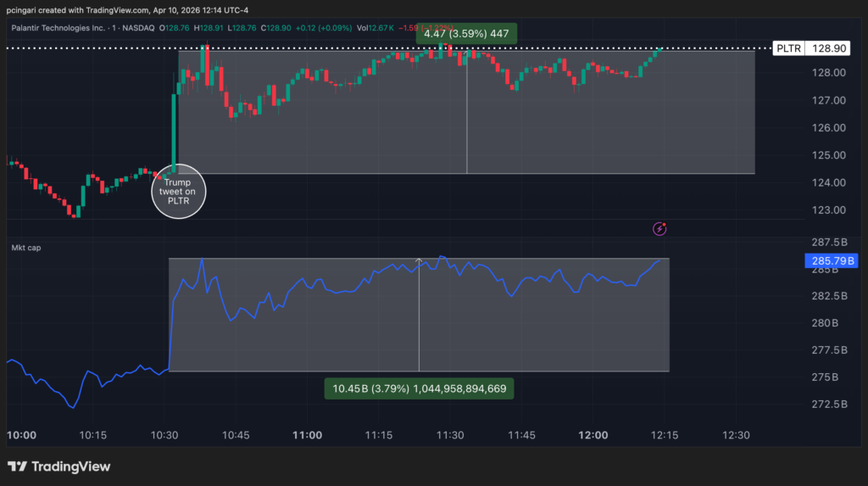868x486 pixels.
Task: Click the 12:00 time axis label
Action: (593, 435)
